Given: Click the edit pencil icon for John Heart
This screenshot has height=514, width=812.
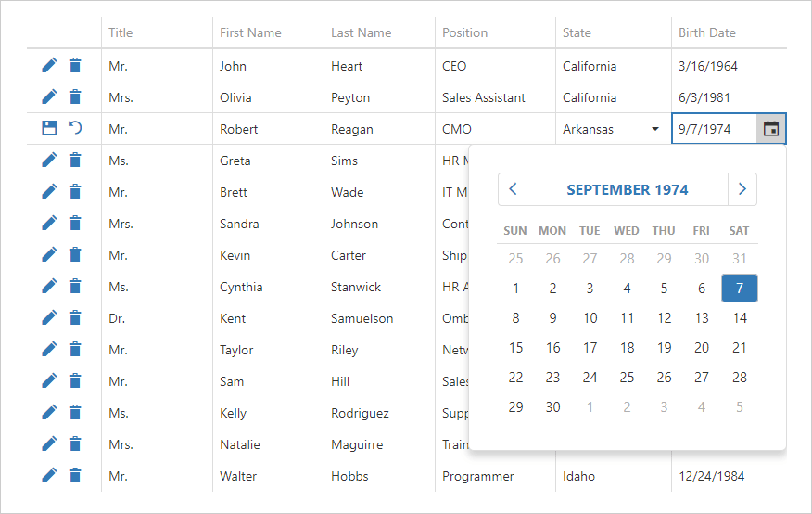Looking at the screenshot, I should (x=49, y=66).
